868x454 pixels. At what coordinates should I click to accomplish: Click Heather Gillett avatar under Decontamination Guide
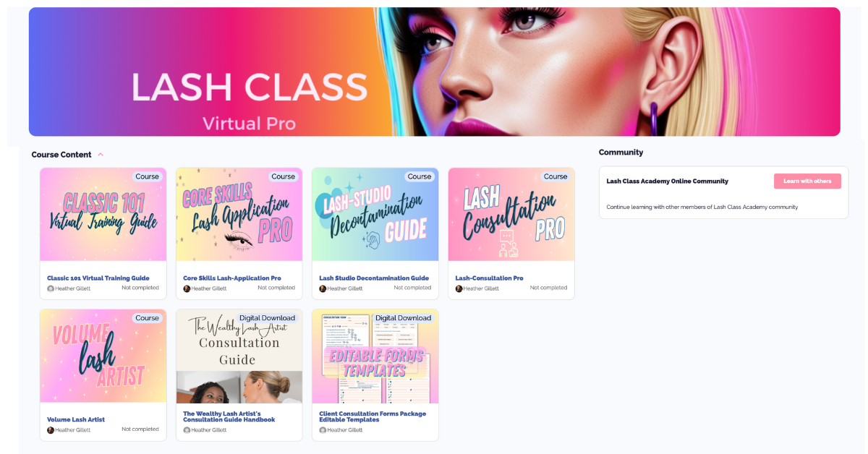[x=323, y=288]
